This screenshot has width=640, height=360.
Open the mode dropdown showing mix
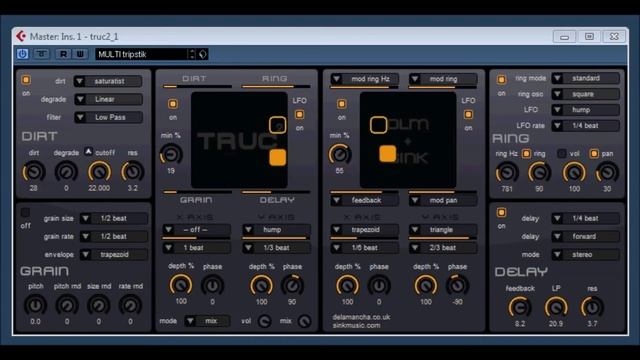click(207, 321)
